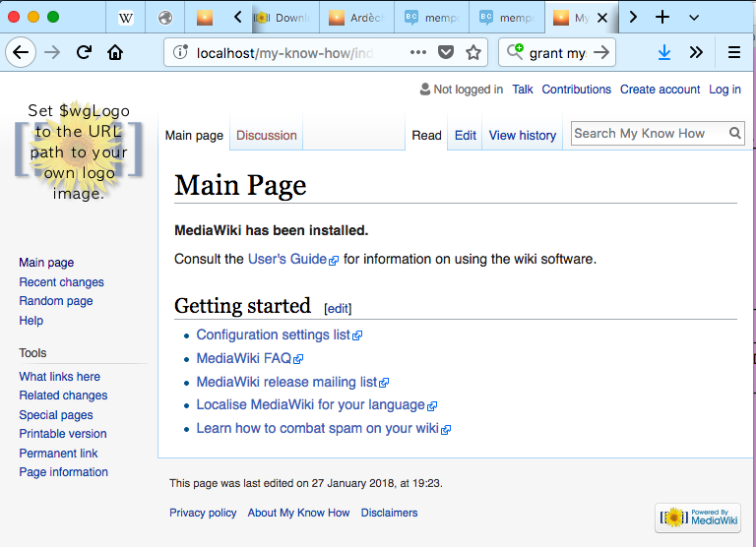Click the wiki logo placeholder image
Screen dimensions: 756x547
[x=79, y=152]
